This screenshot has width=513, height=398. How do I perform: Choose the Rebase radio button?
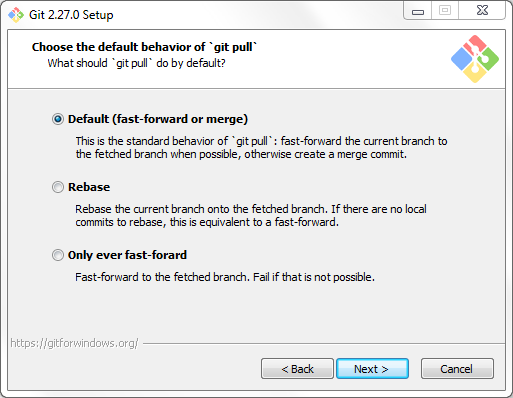pyautogui.click(x=58, y=187)
